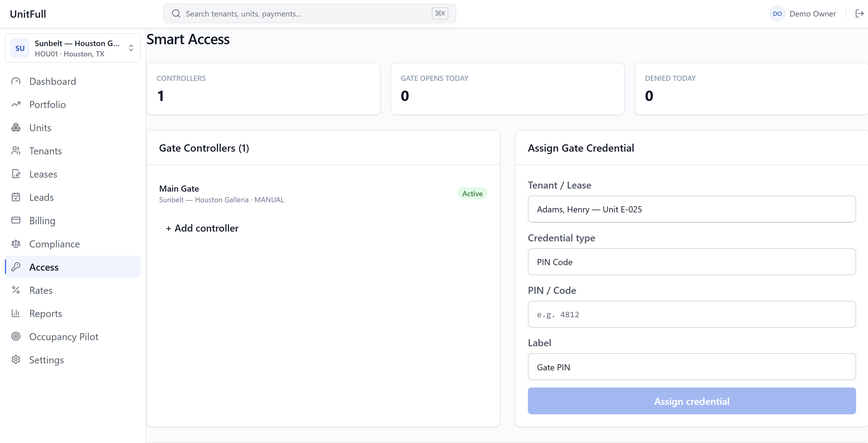This screenshot has height=443, width=868.
Task: Click the Occupancy Pilot target icon
Action: tap(16, 337)
